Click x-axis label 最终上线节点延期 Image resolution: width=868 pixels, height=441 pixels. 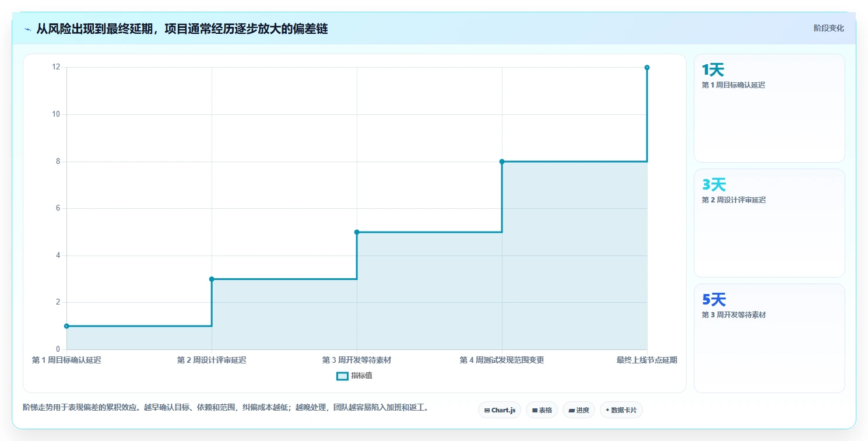pos(647,360)
